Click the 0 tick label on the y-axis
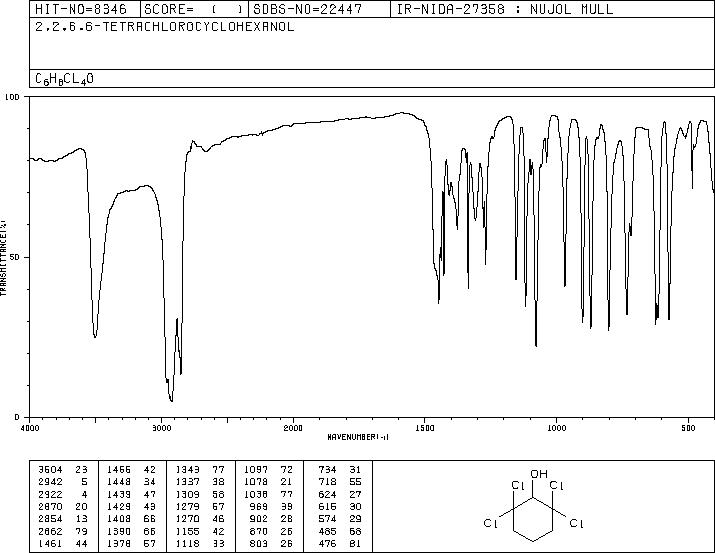 click(x=17, y=417)
